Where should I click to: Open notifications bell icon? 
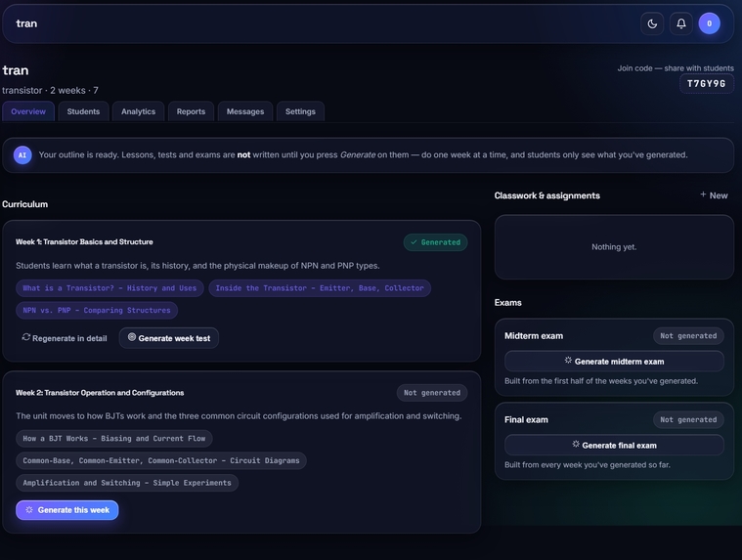(681, 23)
